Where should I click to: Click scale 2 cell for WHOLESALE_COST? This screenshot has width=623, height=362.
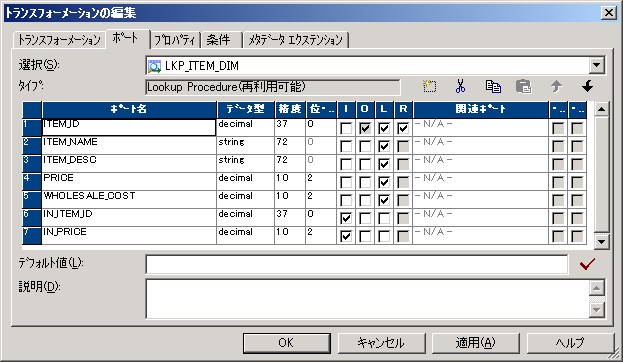[x=321, y=199]
